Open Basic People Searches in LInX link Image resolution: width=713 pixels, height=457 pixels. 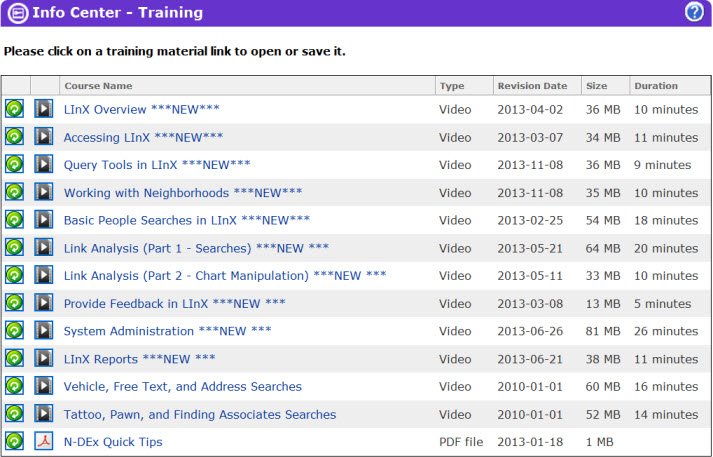click(187, 221)
